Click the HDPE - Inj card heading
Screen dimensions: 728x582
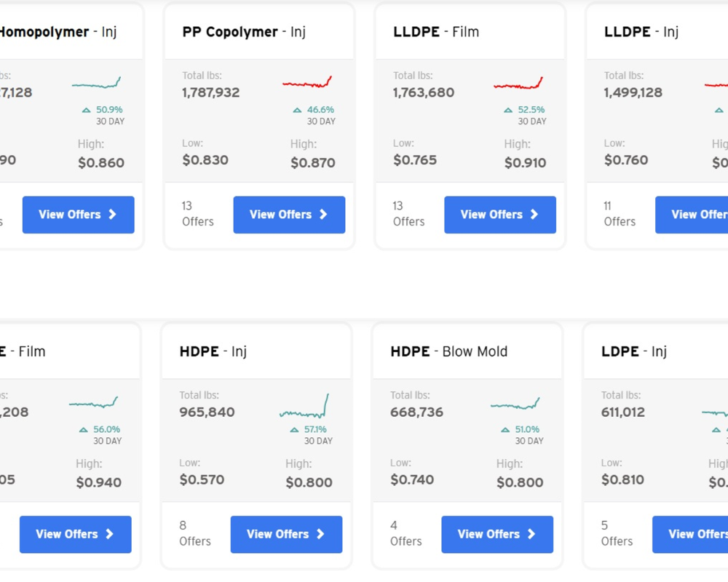tap(213, 351)
